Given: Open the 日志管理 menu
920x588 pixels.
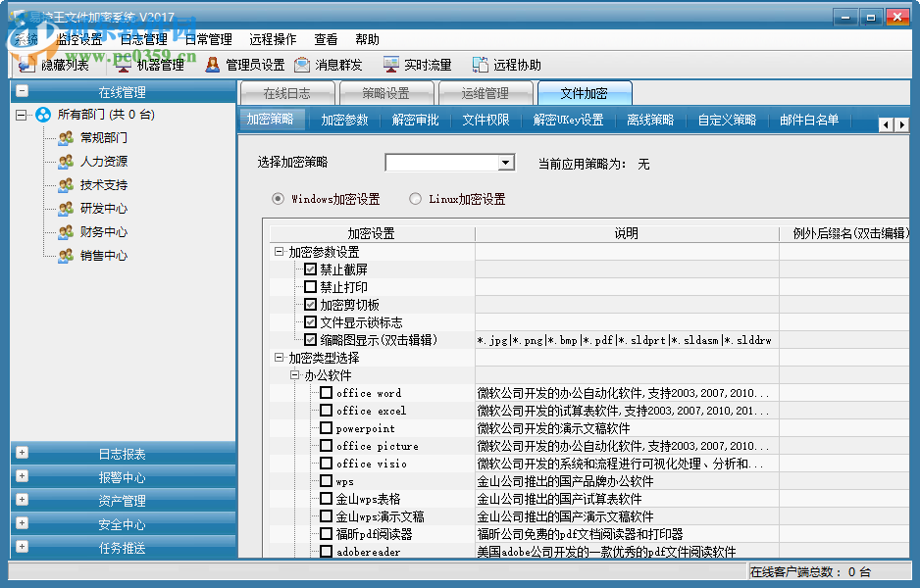Looking at the screenshot, I should point(144,39).
